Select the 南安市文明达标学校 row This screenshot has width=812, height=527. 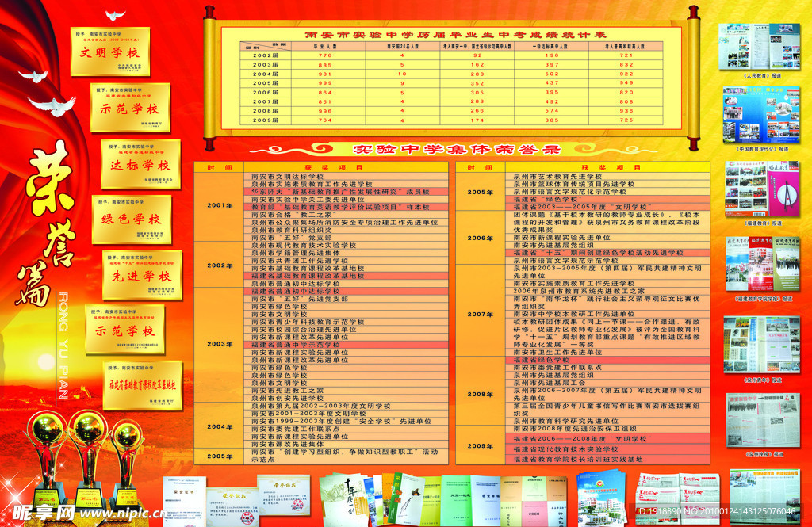point(346,177)
